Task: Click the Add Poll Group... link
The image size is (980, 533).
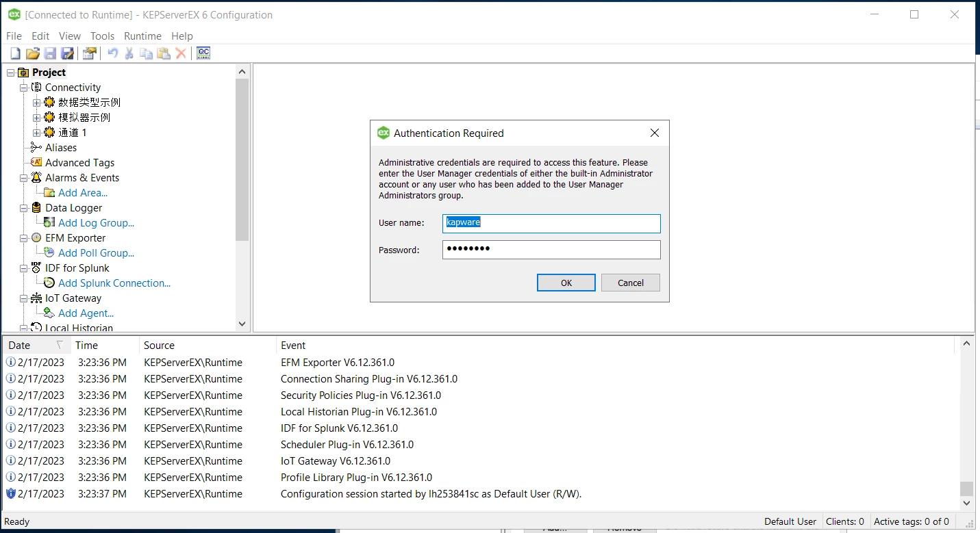Action: 97,253
